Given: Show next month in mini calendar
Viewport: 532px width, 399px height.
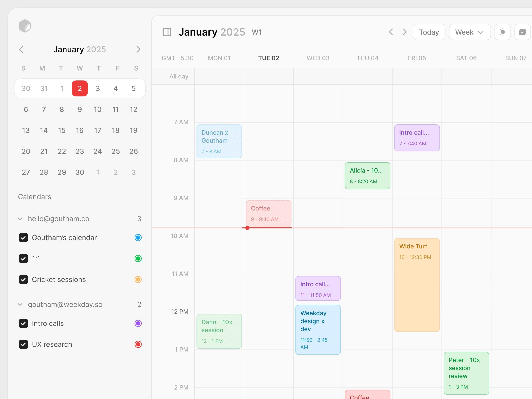Looking at the screenshot, I should (138, 50).
